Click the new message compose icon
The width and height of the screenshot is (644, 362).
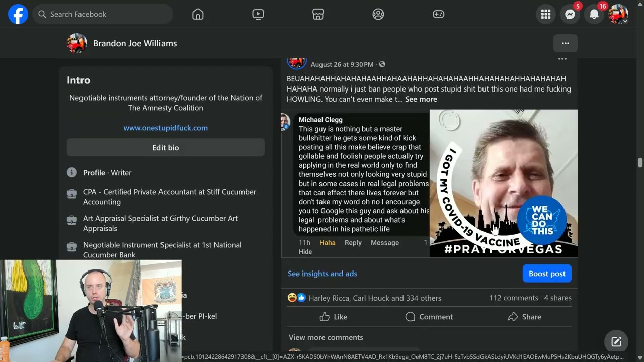click(x=616, y=342)
